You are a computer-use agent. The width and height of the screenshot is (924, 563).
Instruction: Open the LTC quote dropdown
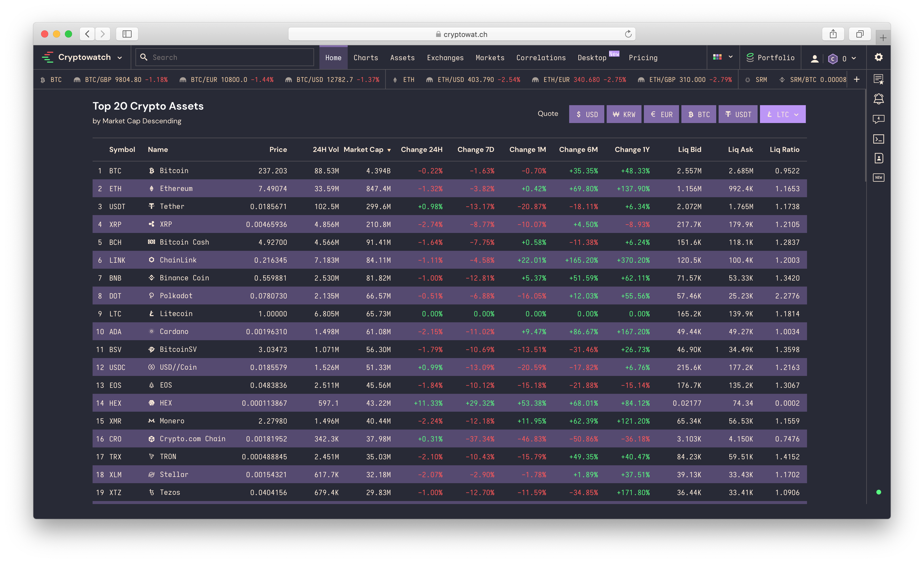783,114
